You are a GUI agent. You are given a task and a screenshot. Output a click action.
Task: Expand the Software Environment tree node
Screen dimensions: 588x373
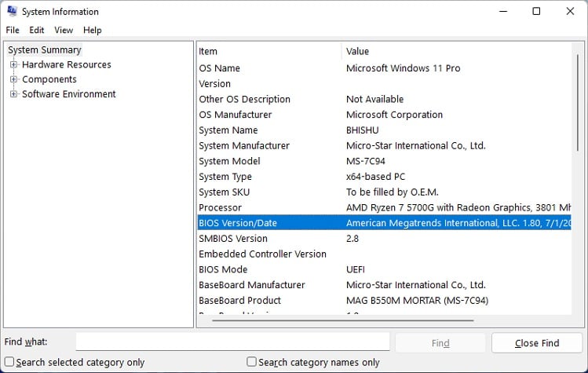[13, 94]
